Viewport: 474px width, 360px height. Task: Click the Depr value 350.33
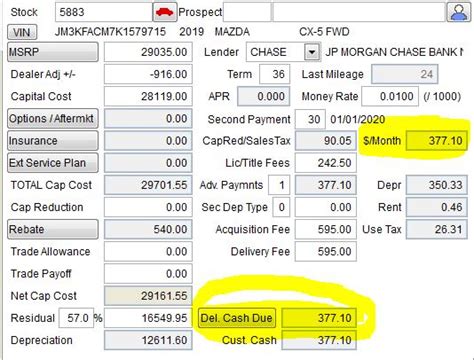coord(437,185)
